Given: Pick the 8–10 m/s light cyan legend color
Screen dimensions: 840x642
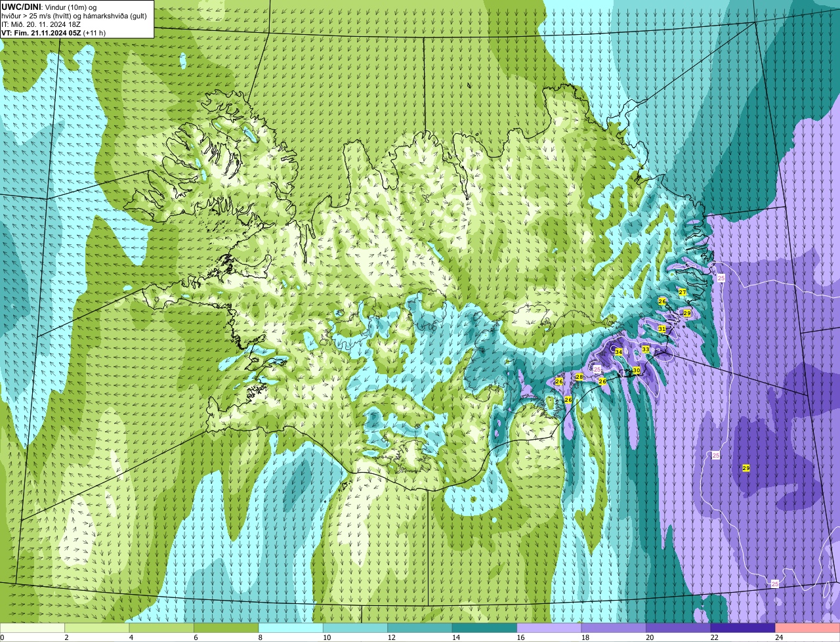Looking at the screenshot, I should pyautogui.click(x=291, y=628).
